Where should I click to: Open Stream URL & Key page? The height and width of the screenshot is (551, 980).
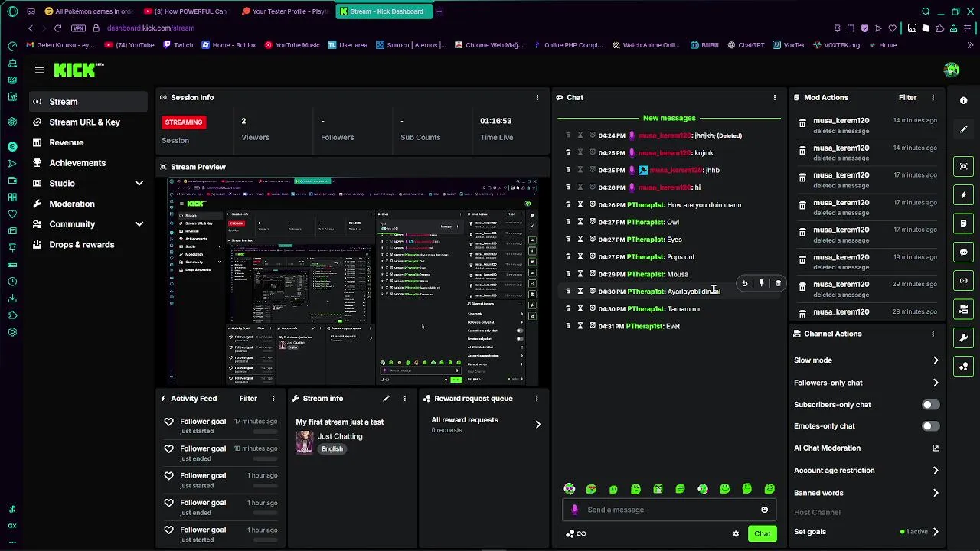click(x=89, y=122)
